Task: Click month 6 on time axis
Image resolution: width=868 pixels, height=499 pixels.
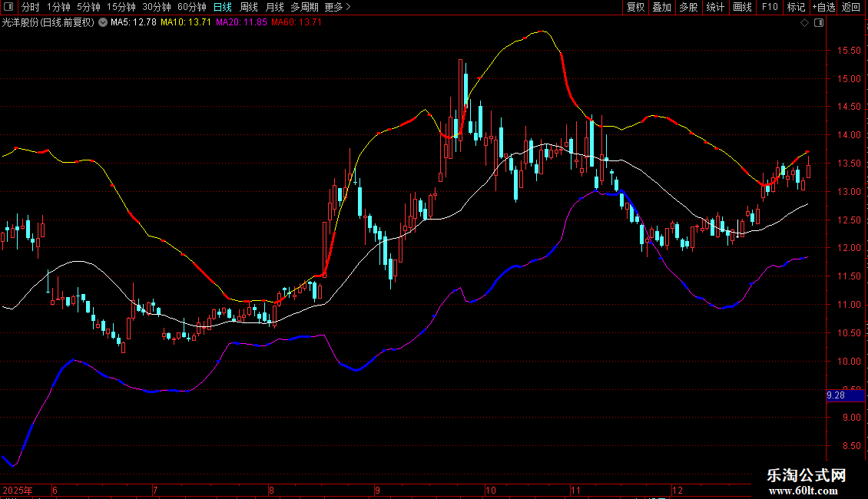Action: [x=55, y=490]
